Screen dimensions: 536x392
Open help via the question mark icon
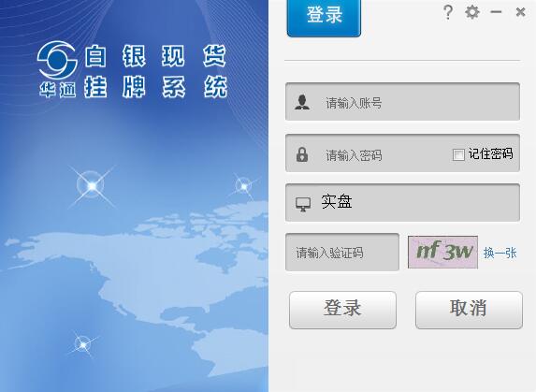[448, 12]
